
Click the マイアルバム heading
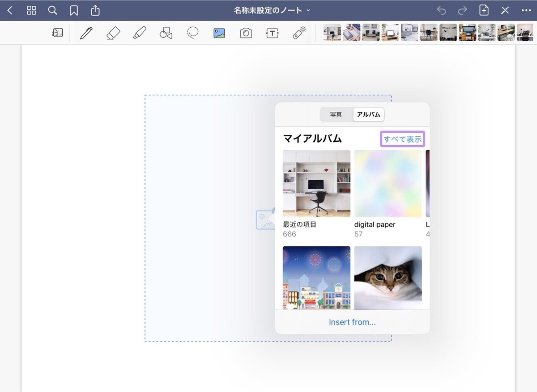(x=312, y=139)
